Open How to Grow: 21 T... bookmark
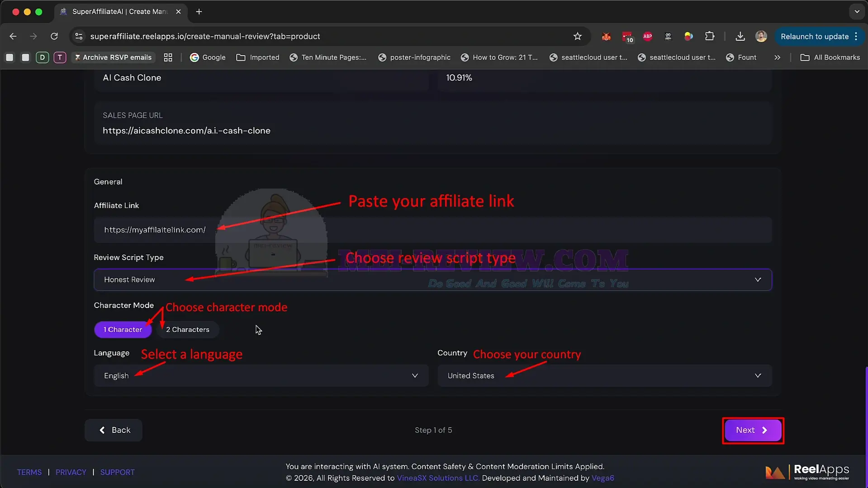Viewport: 868px width, 488px height. tap(499, 57)
